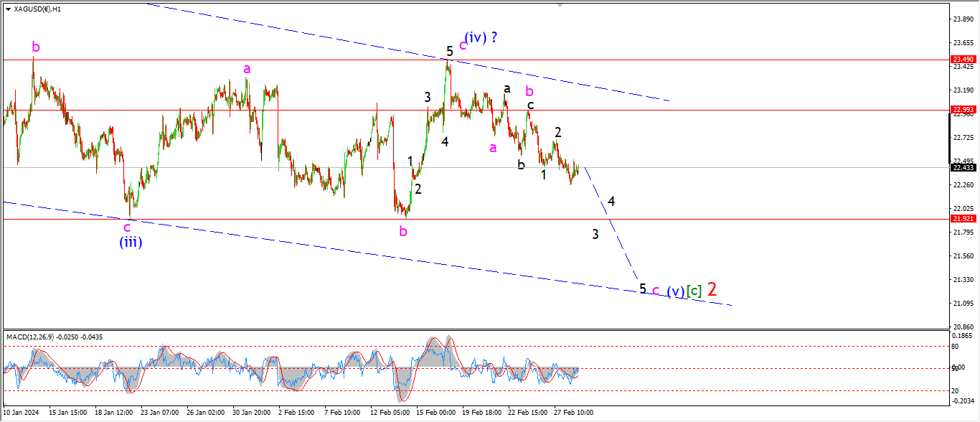This screenshot has height=422, width=980.
Task: Select the green [c] wave label
Action: coord(694,291)
